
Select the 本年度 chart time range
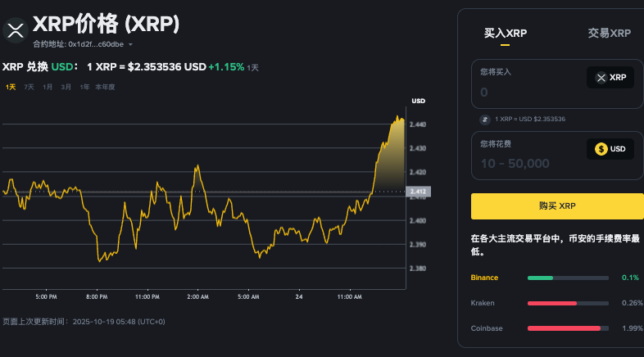pyautogui.click(x=105, y=87)
